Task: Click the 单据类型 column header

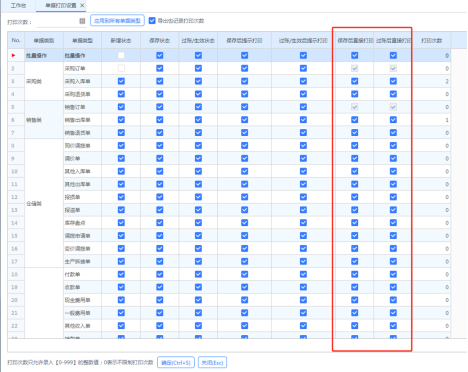Action: [x=82, y=40]
